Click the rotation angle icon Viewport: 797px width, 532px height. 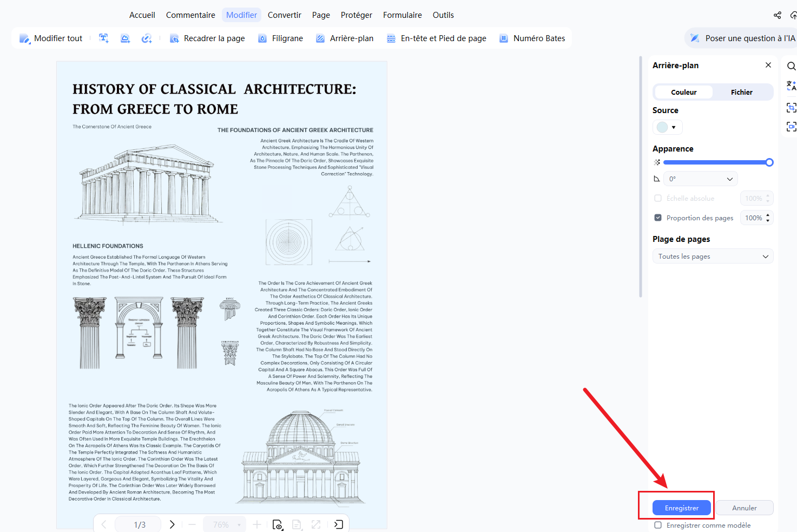coord(657,179)
